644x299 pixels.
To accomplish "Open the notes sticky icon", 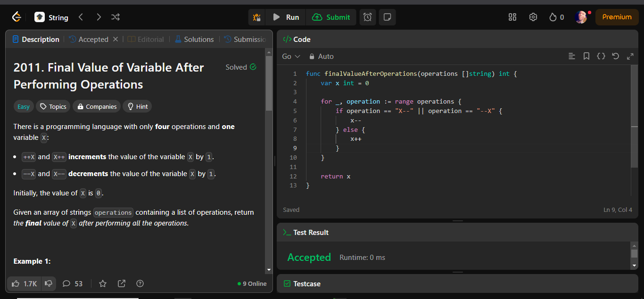I will (387, 17).
